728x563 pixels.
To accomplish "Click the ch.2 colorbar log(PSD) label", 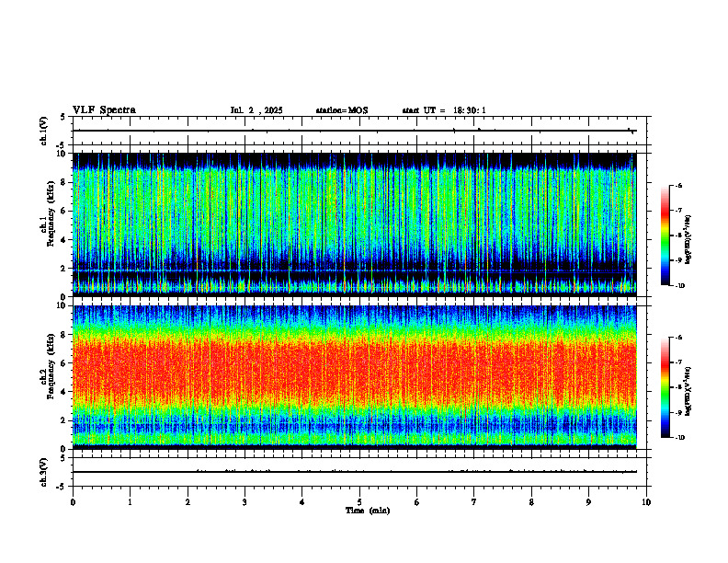I will (x=688, y=391).
